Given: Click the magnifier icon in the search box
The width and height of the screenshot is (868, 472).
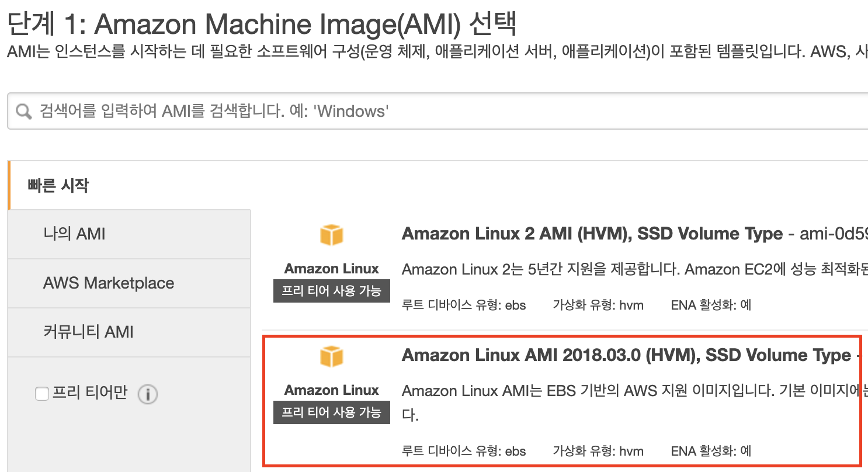Looking at the screenshot, I should [x=24, y=111].
